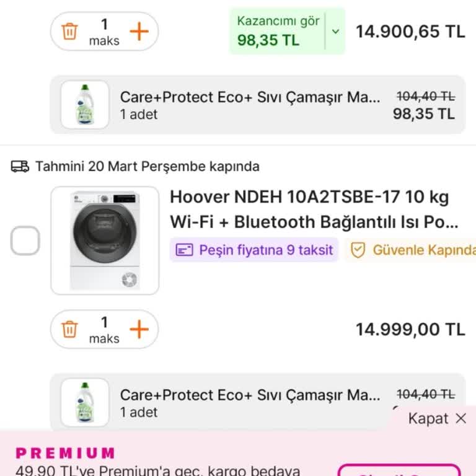476x476 pixels.
Task: Open Kazancımı gör 98,35 TL savings
Action: (277, 31)
